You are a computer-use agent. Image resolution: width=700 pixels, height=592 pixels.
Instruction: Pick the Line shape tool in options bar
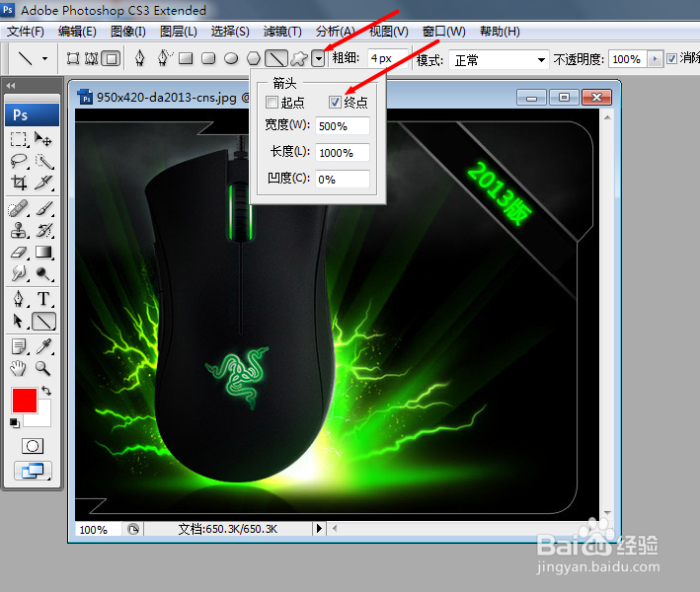point(276,58)
